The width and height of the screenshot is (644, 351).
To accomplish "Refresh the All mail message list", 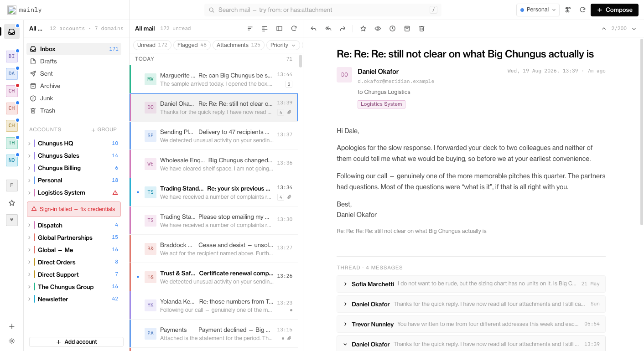I will (x=294, y=28).
